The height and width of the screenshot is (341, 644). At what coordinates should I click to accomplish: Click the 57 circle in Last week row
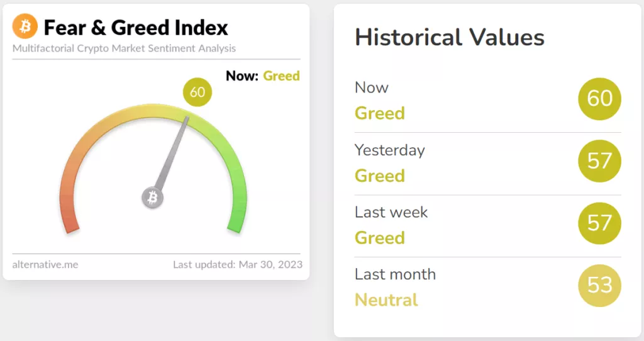599,223
